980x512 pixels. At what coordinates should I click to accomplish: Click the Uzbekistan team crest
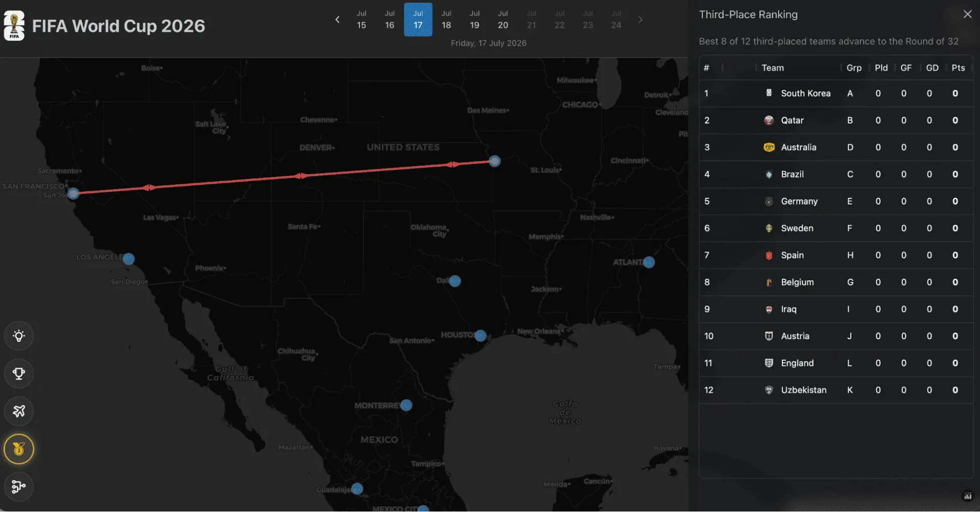(x=769, y=390)
